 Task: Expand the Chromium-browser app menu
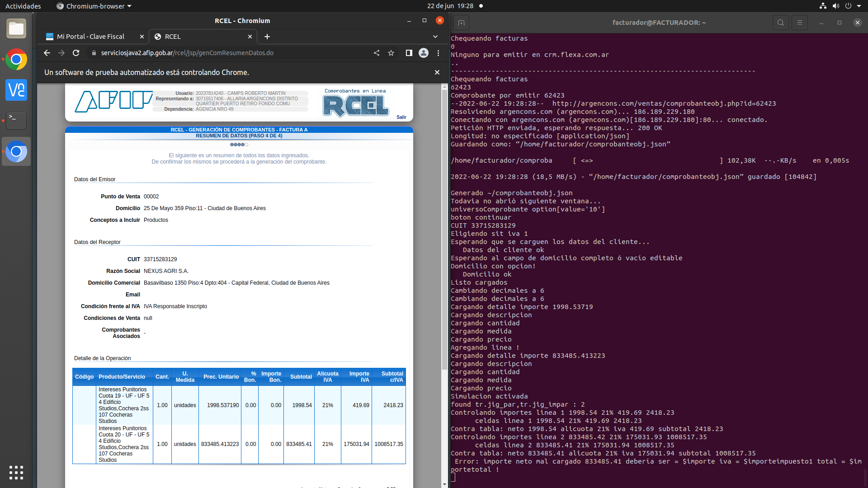tap(94, 6)
